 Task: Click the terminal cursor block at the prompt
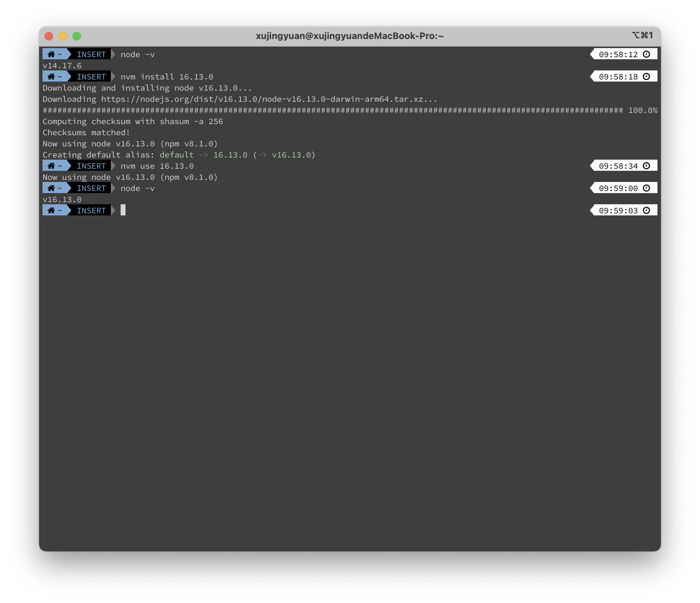[x=123, y=210]
